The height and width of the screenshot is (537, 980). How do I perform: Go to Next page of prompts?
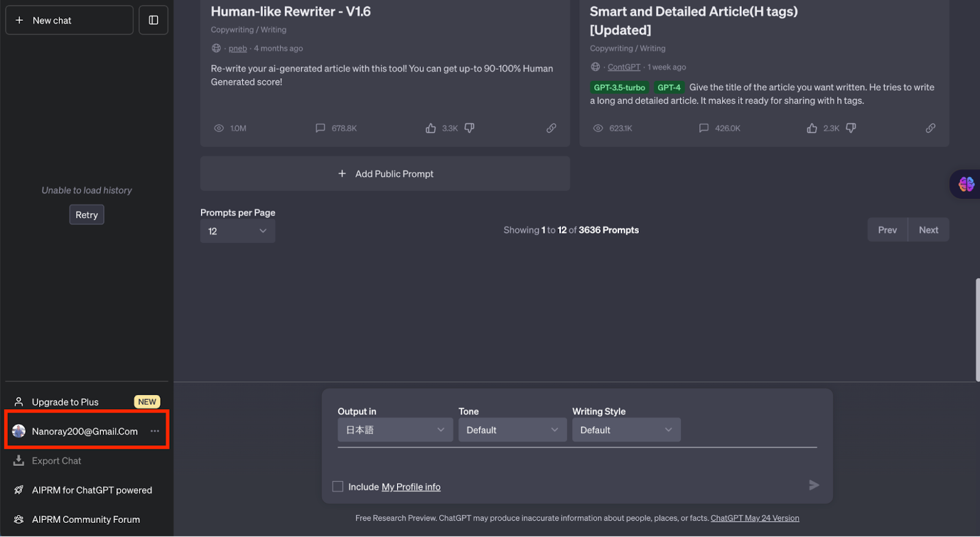click(929, 230)
